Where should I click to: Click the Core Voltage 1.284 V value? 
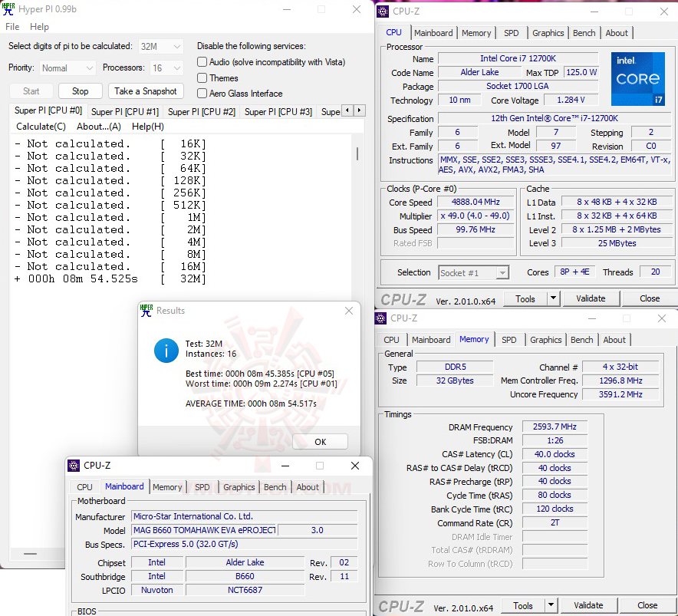pos(571,100)
